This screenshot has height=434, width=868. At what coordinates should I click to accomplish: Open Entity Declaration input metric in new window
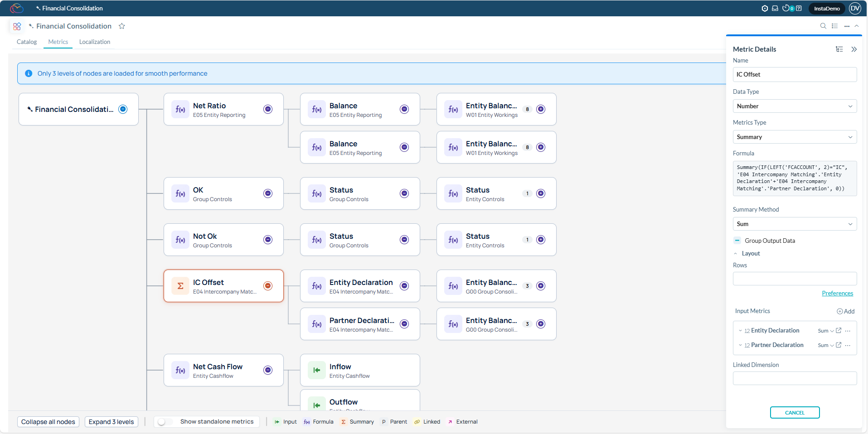[x=839, y=331]
